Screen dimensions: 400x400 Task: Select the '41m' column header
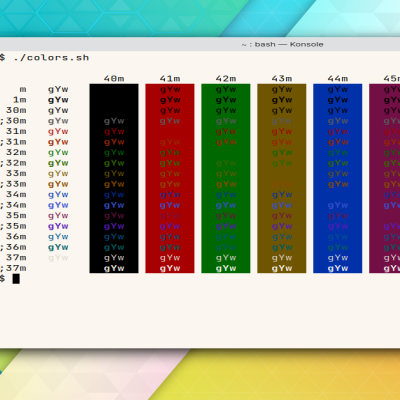coord(170,79)
